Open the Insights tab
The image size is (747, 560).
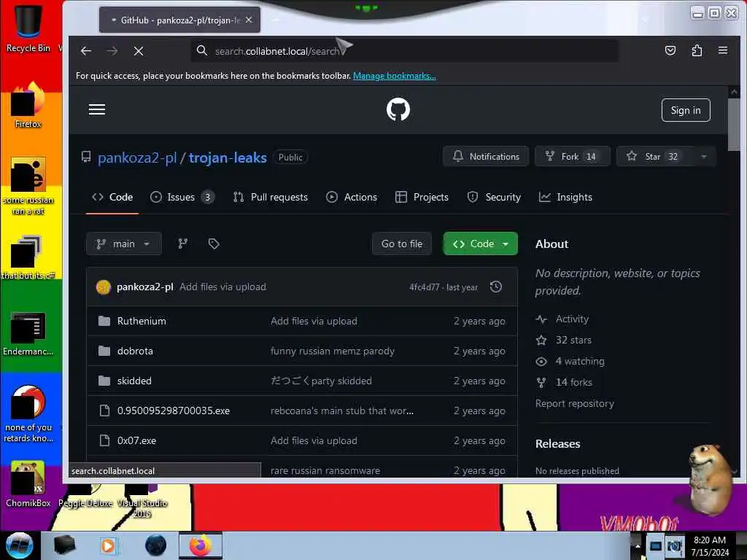[565, 197]
